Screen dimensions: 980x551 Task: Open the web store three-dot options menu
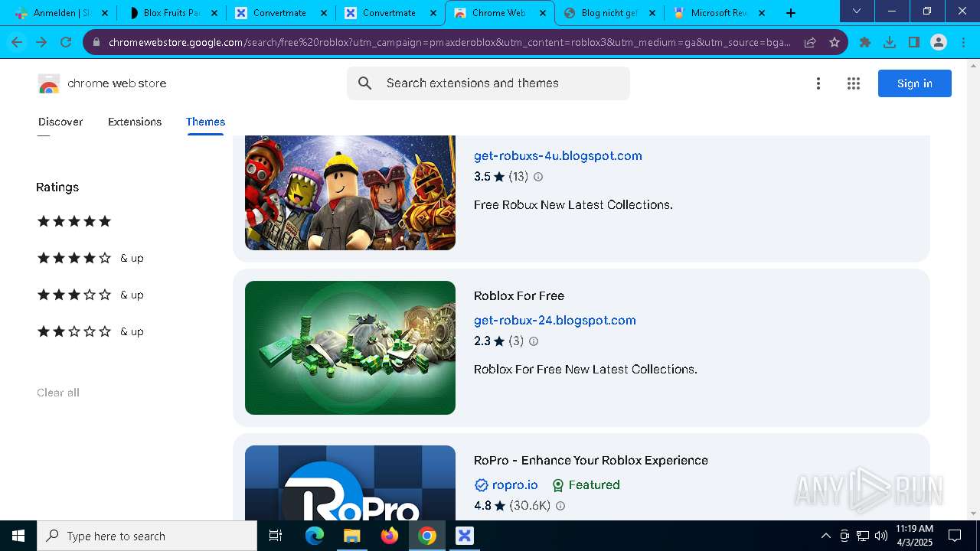point(818,83)
